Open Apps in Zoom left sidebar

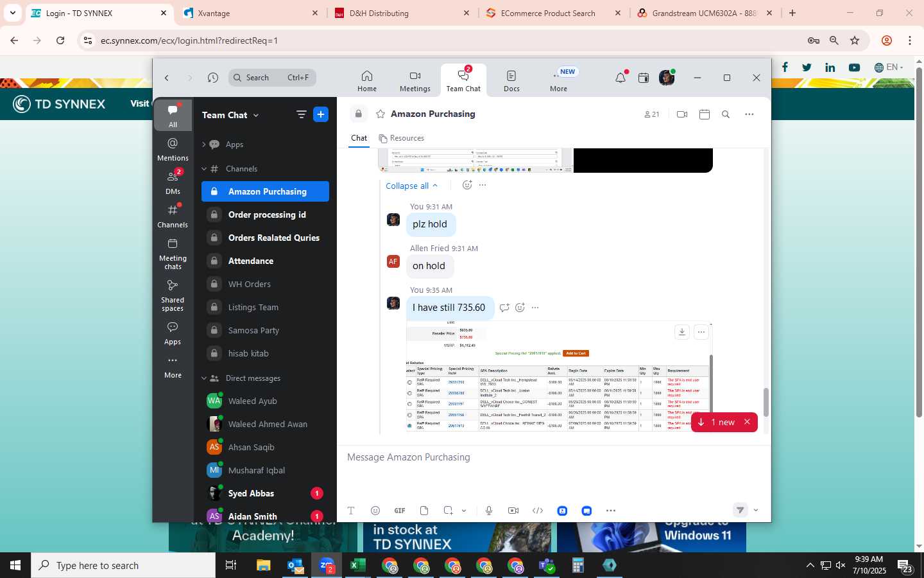(x=173, y=333)
